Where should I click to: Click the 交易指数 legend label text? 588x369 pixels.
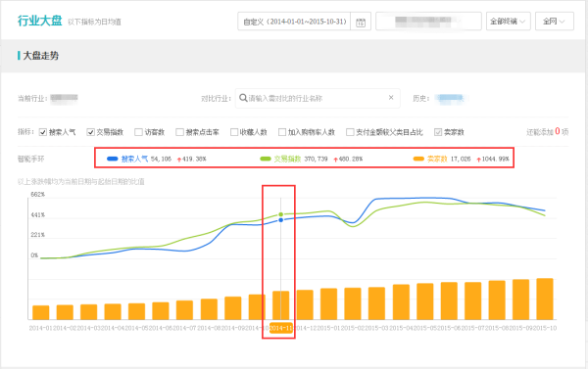coord(287,159)
